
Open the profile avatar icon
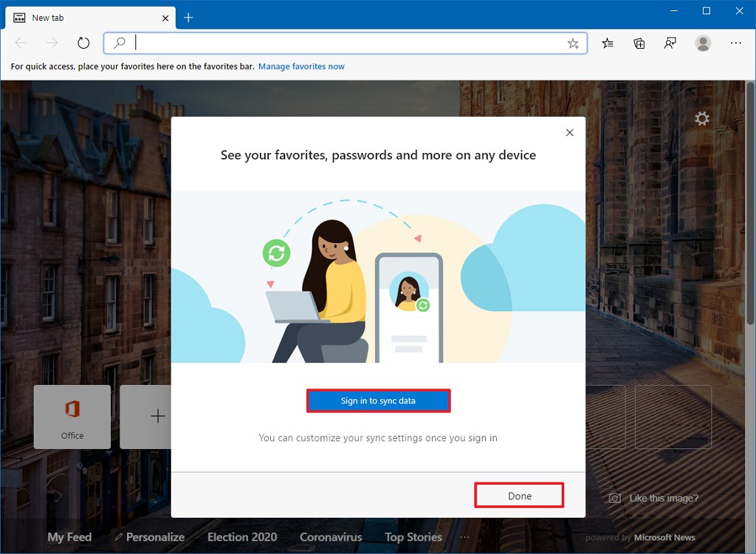703,44
